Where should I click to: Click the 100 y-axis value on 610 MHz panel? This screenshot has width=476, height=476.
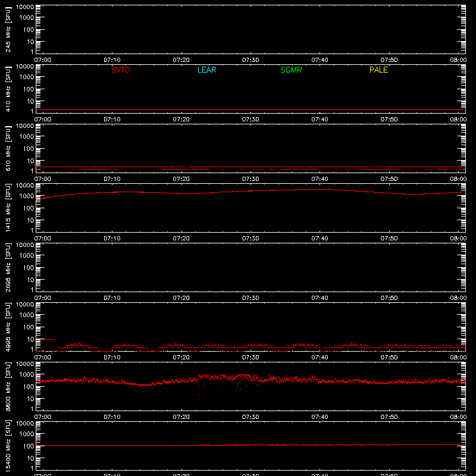29,149
